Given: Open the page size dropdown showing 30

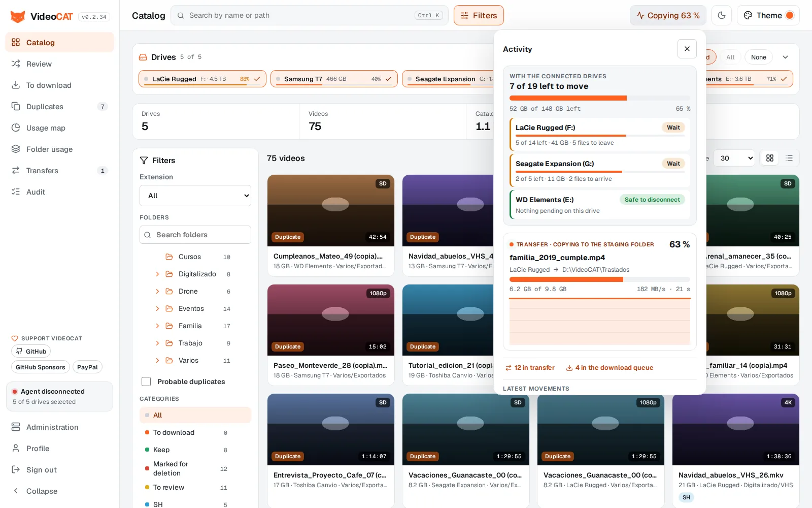Looking at the screenshot, I should 734,158.
